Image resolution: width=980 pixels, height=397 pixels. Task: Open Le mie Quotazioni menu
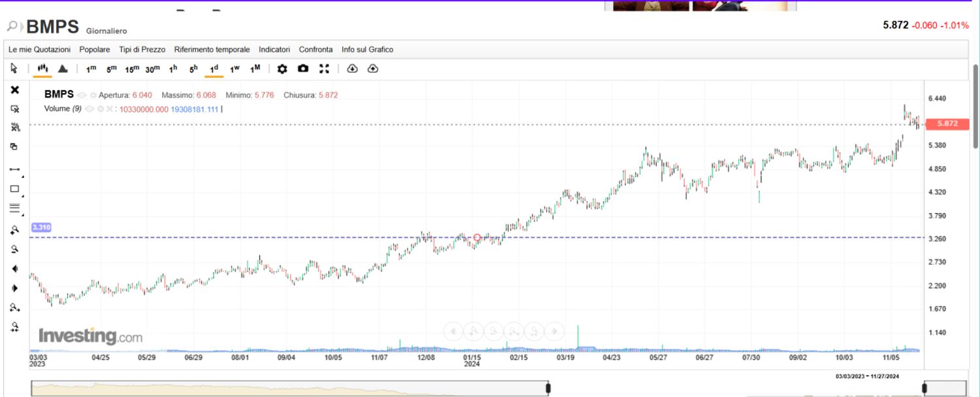pos(39,49)
